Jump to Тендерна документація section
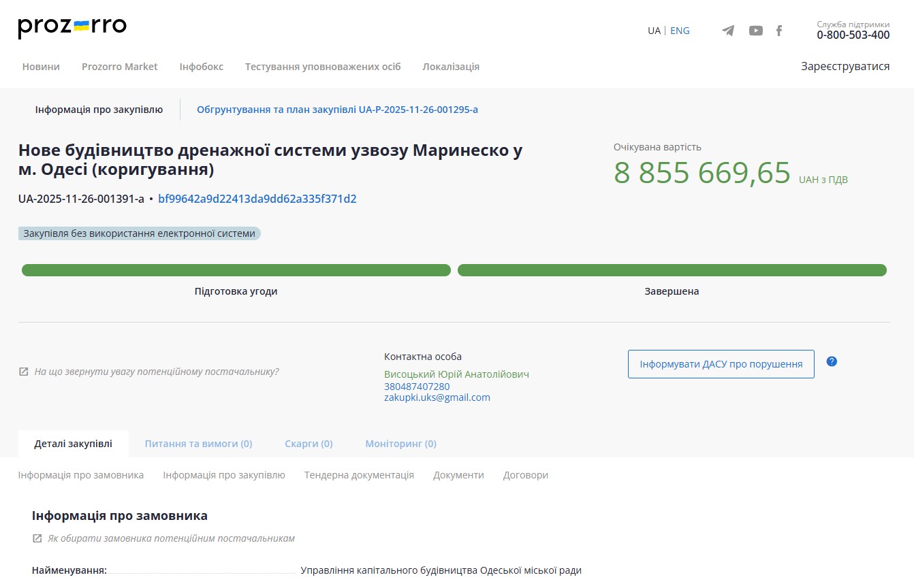This screenshot has width=914, height=588. coord(359,475)
